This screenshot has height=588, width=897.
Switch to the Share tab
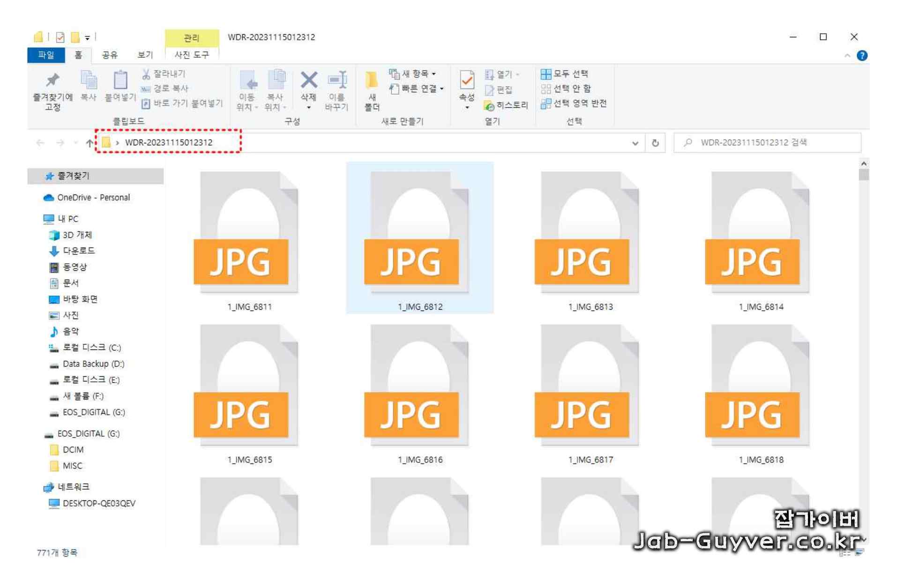click(x=110, y=55)
